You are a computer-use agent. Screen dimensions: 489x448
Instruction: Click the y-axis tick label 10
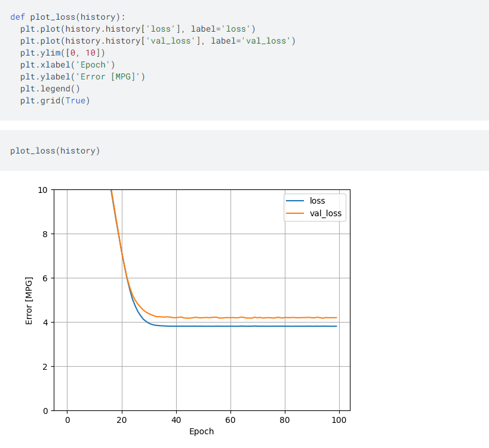pos(42,190)
